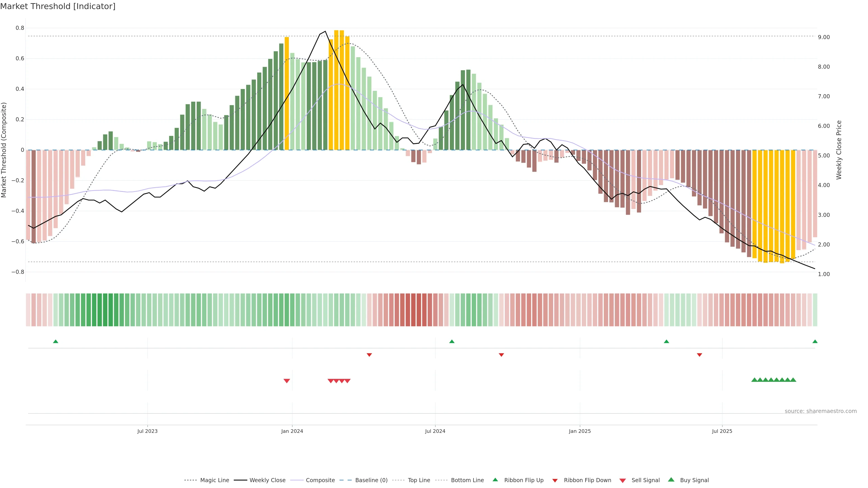Viewport: 868px width, 488px height.
Task: Click the Market Threshold [Indicator] chart title
Action: [58, 6]
